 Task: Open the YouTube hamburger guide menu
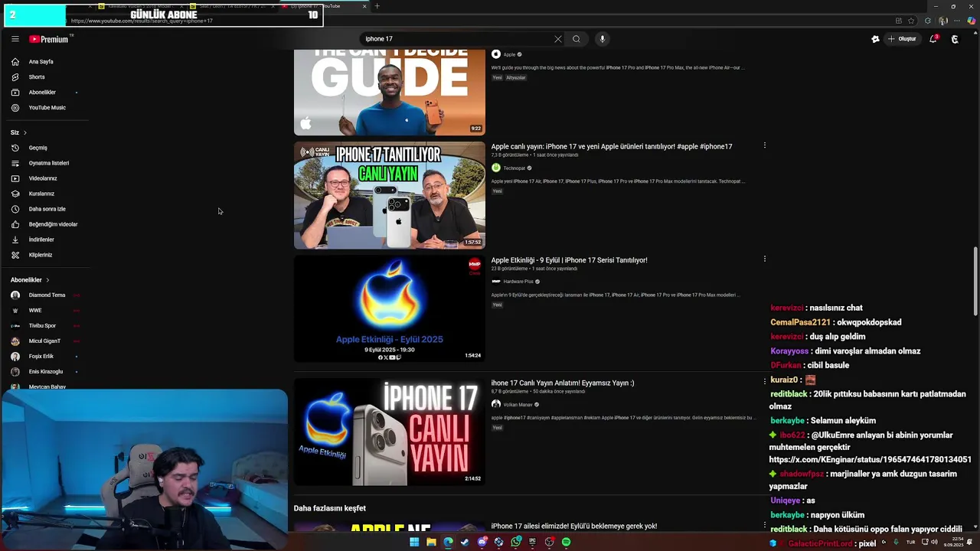point(15,39)
